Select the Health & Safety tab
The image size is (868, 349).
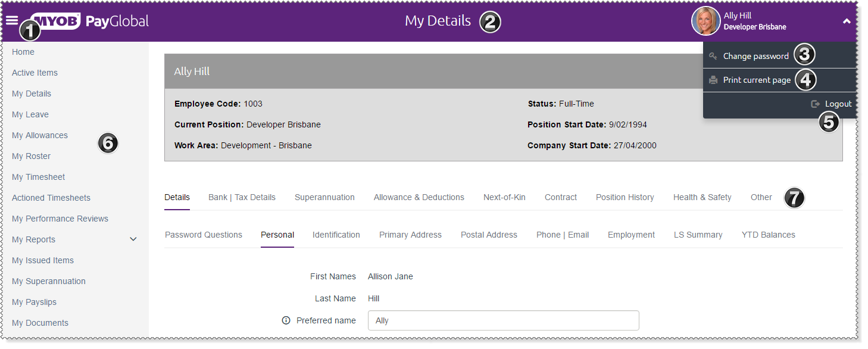click(702, 197)
